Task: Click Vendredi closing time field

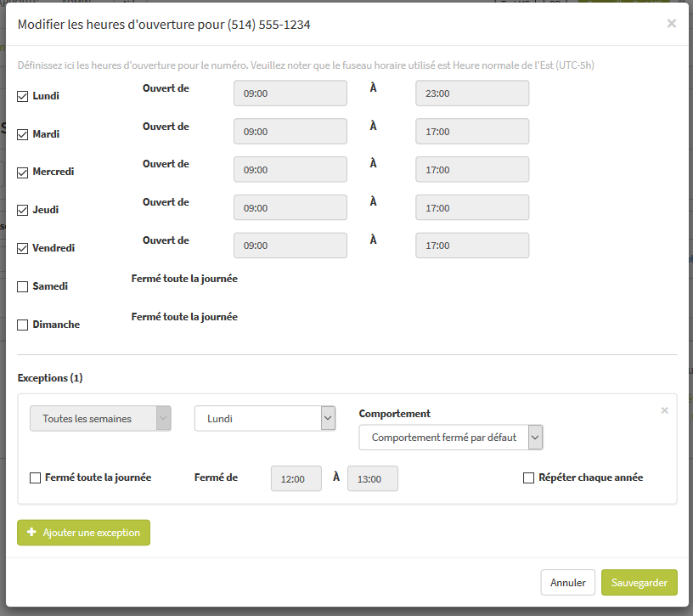Action: [x=472, y=246]
